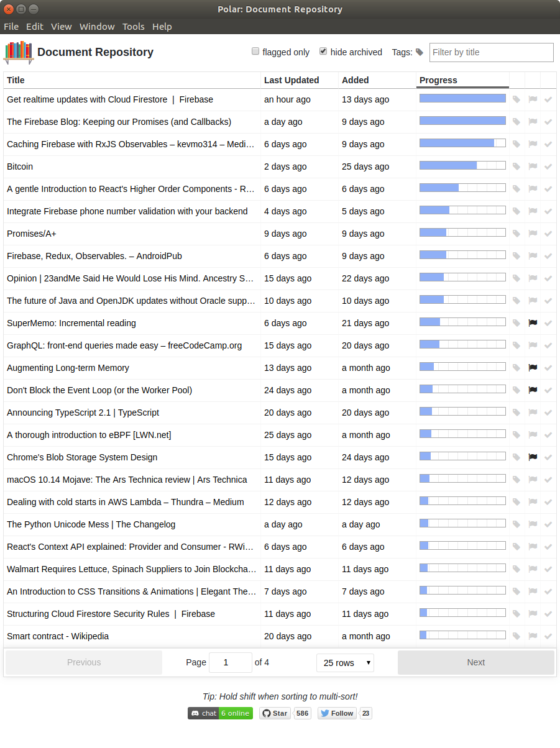Unflag SuperMemo: Incremental reading document
Viewport: 560px width, 748px height.
pyautogui.click(x=533, y=323)
